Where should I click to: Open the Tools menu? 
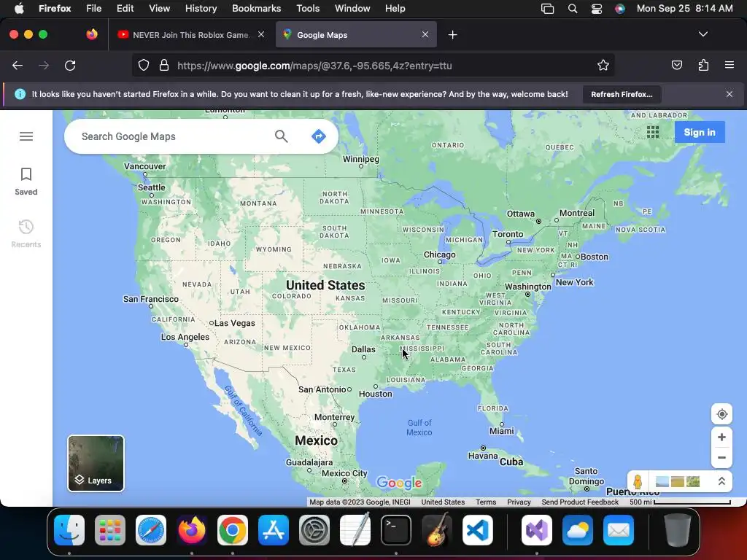308,9
